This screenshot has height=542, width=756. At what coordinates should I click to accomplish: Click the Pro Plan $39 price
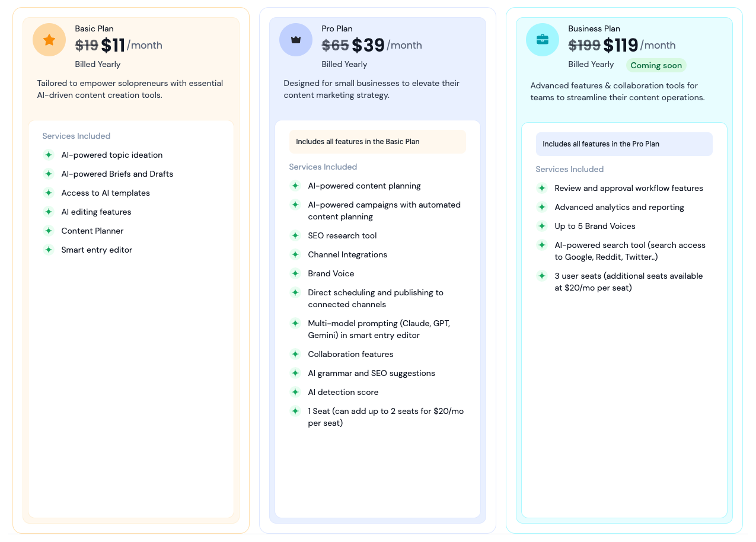tap(368, 45)
